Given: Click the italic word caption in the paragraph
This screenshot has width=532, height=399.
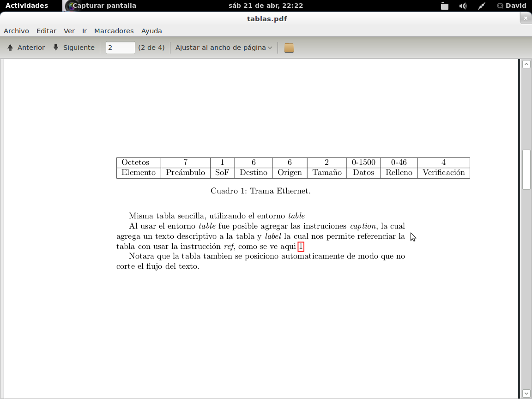Looking at the screenshot, I should point(363,226).
